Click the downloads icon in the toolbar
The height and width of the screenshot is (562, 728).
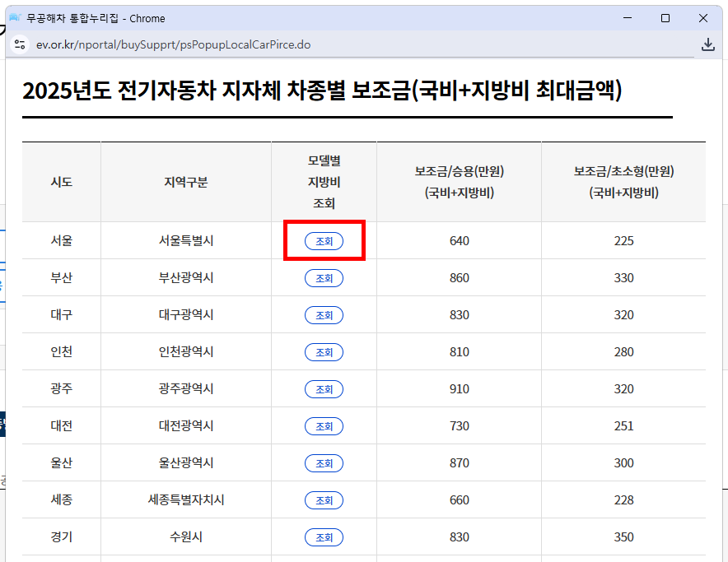tap(708, 45)
